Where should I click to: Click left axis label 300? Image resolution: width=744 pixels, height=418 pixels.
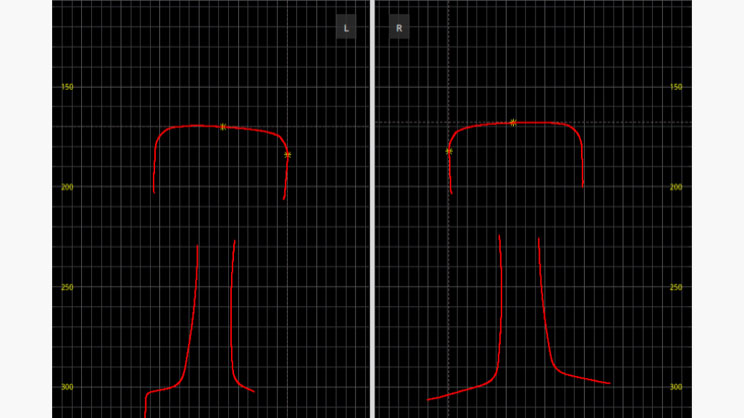(x=67, y=387)
